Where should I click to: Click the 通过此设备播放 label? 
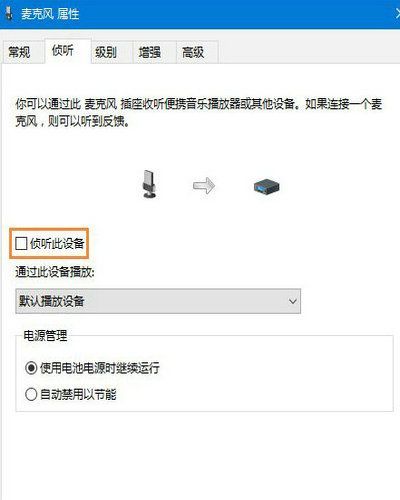[55, 272]
